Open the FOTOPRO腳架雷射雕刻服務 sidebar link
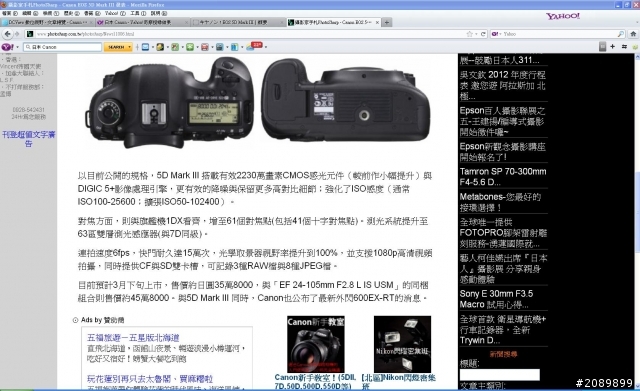Screen dimensions: 640x391 (x=503, y=233)
